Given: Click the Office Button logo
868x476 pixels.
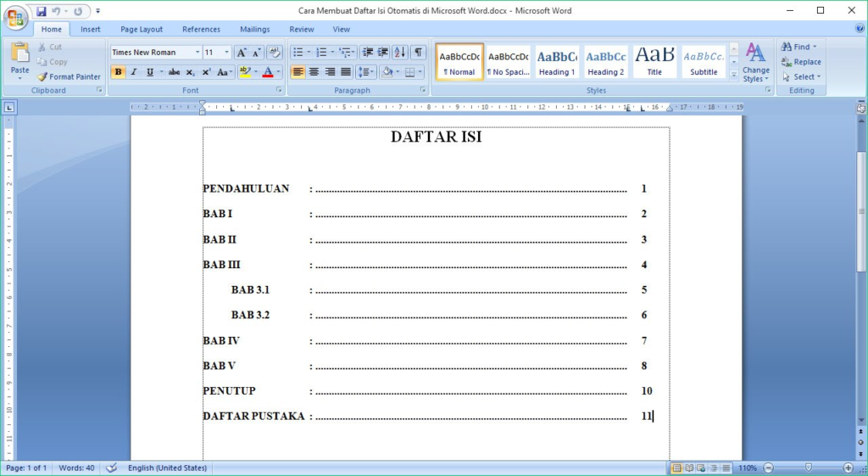Looking at the screenshot, I should [17, 15].
